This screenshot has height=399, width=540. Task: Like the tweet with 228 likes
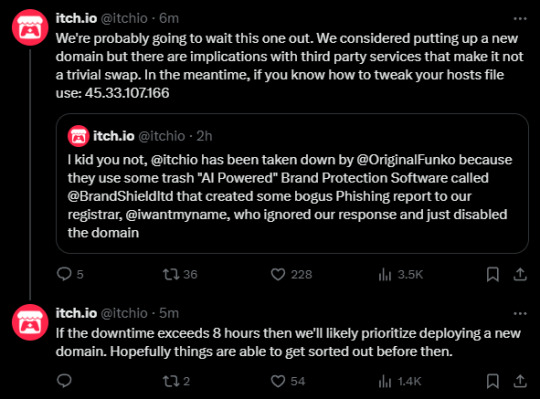(x=291, y=274)
